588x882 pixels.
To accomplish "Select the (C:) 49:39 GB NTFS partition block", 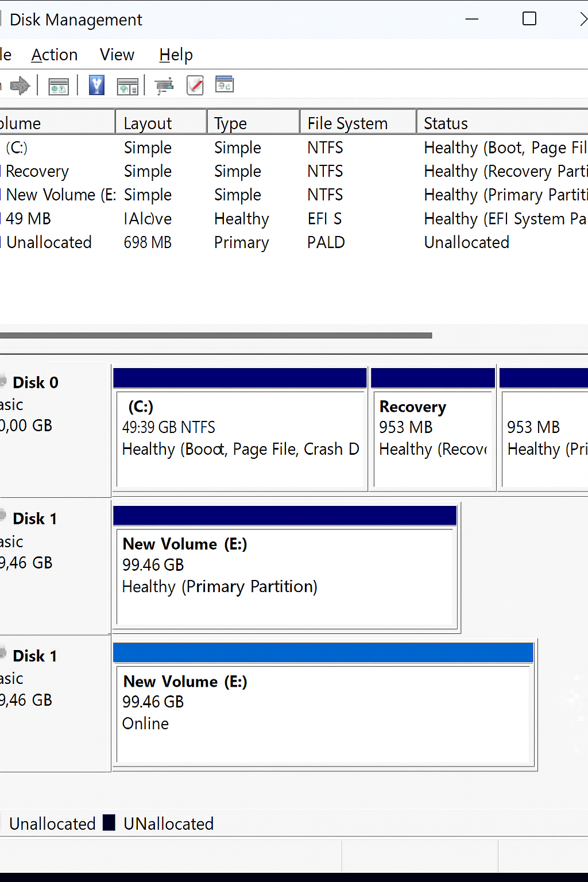I will pos(240,430).
